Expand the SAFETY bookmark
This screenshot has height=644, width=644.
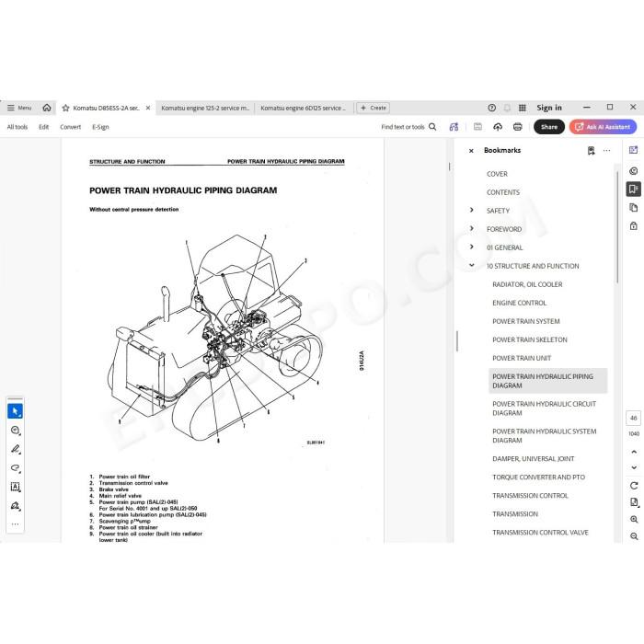(x=471, y=210)
